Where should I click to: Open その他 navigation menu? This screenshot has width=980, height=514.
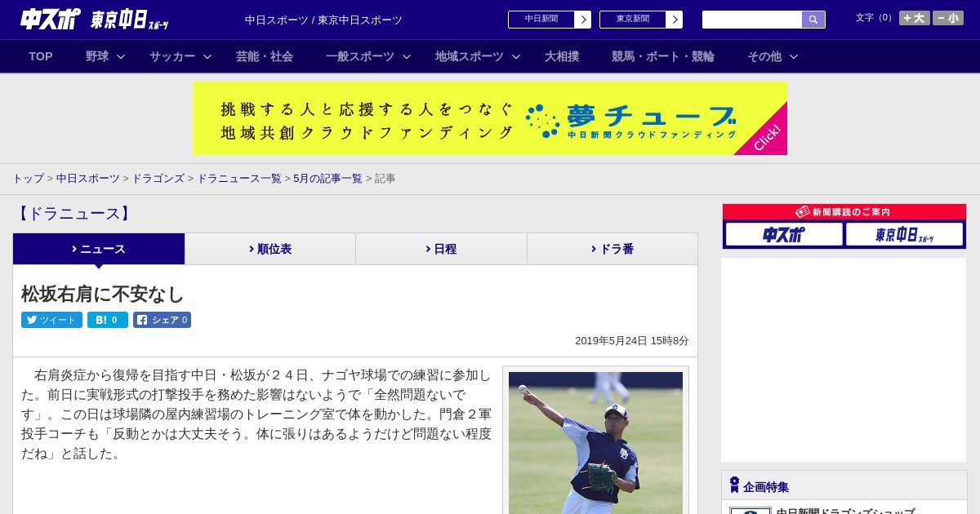(764, 56)
